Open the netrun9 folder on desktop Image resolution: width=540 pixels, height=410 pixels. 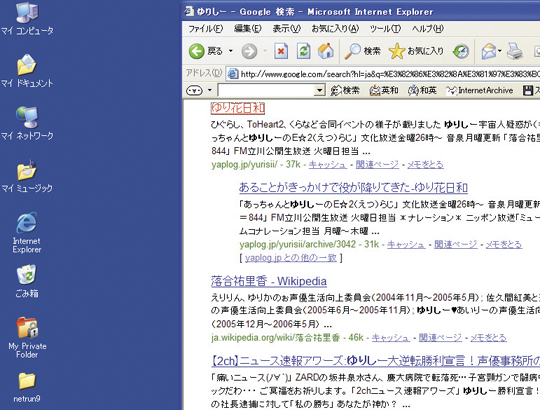tap(27, 388)
